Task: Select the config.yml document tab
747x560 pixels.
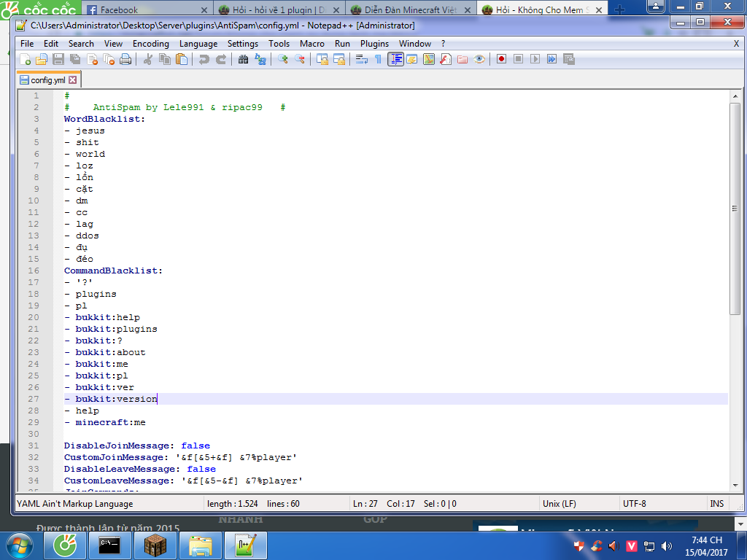Action: click(x=47, y=80)
